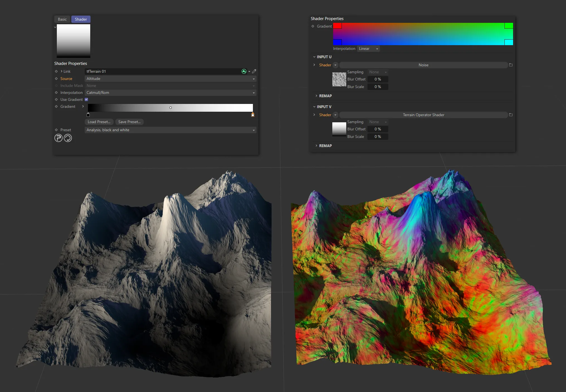Image resolution: width=566 pixels, height=392 pixels.
Task: Open the help question mark icon
Action: coord(58,138)
